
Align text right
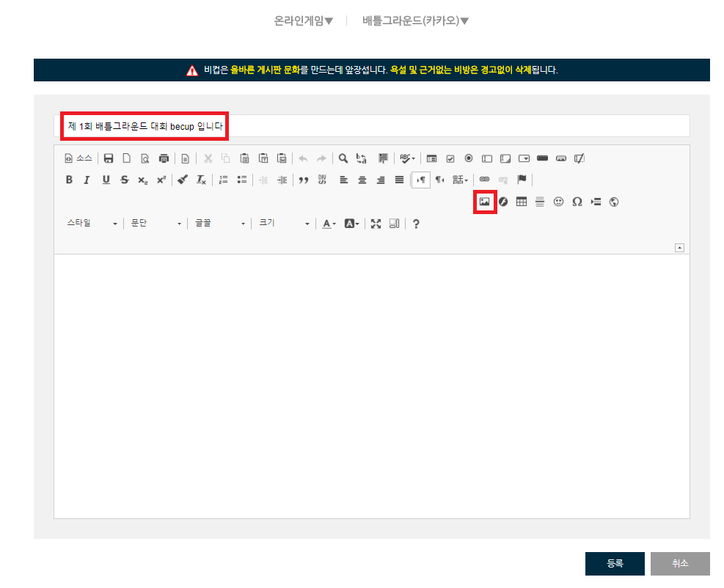click(x=381, y=180)
